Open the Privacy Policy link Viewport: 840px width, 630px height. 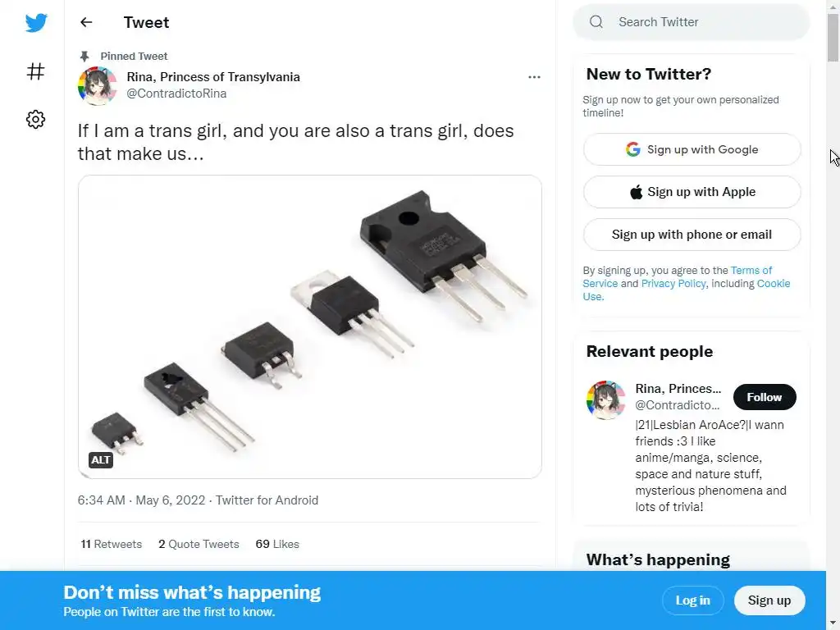tap(673, 284)
